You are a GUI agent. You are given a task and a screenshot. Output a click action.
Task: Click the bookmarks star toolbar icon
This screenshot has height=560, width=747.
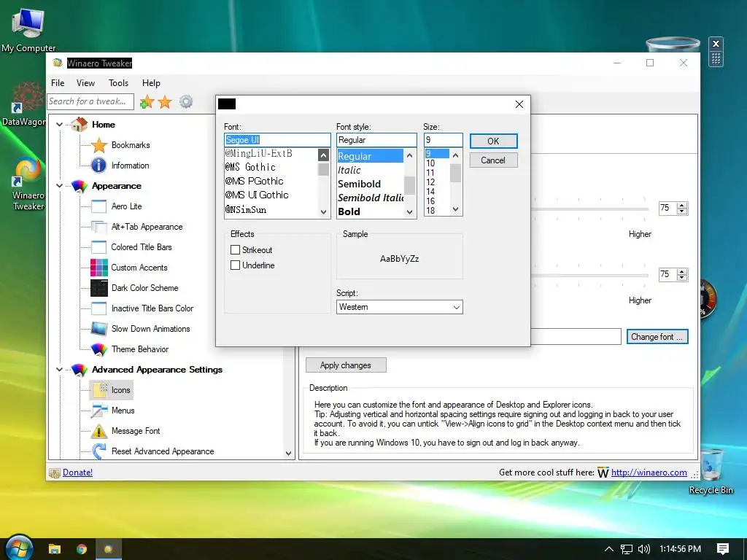pyautogui.click(x=165, y=101)
